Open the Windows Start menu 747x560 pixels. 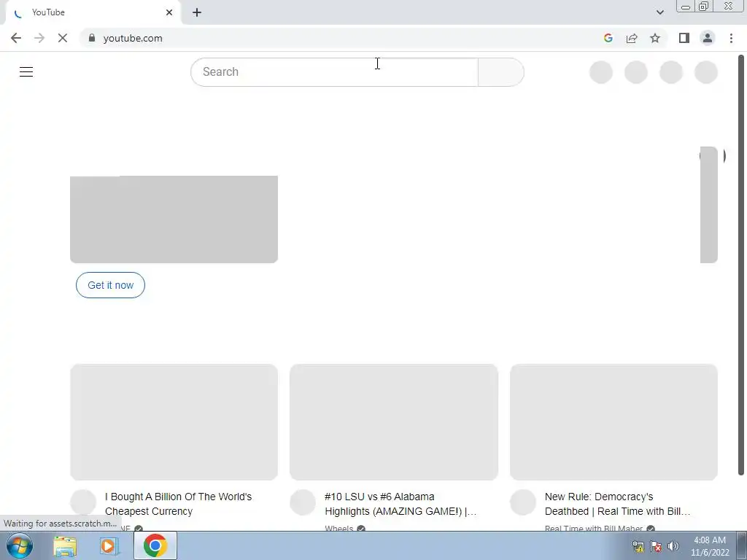[19, 545]
